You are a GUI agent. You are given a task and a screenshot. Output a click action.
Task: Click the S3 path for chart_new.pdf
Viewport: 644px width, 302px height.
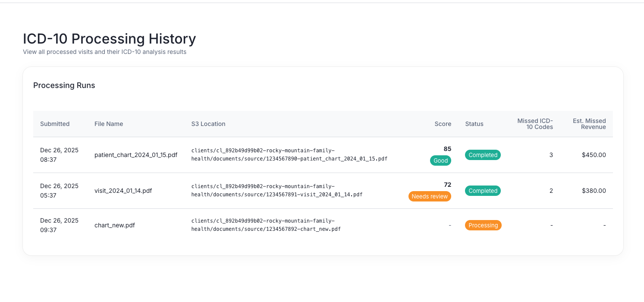(266, 225)
